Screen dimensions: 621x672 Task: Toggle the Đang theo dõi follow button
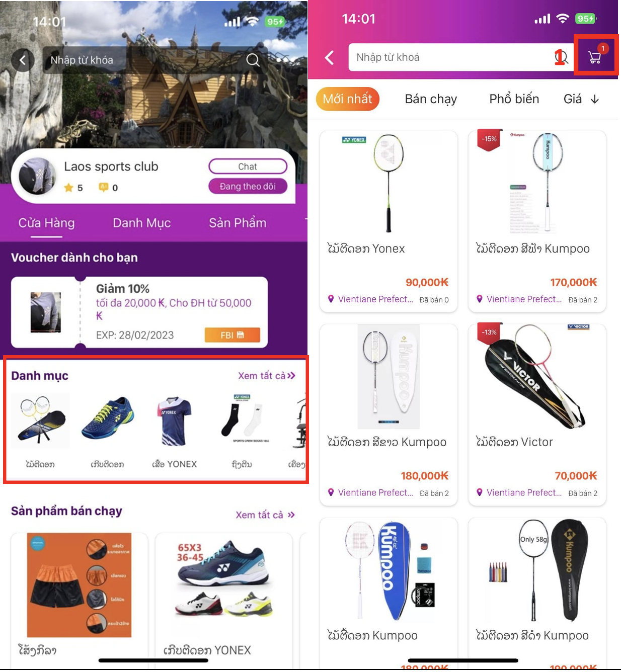(248, 186)
